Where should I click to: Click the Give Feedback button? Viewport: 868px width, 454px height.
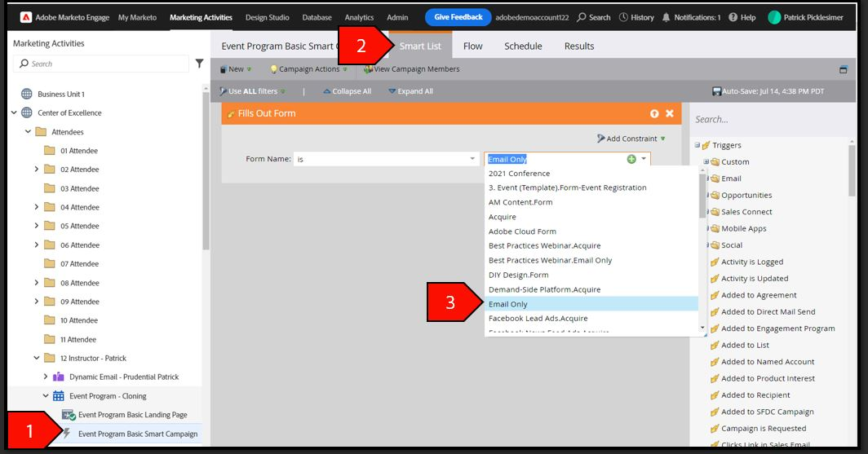tap(458, 17)
